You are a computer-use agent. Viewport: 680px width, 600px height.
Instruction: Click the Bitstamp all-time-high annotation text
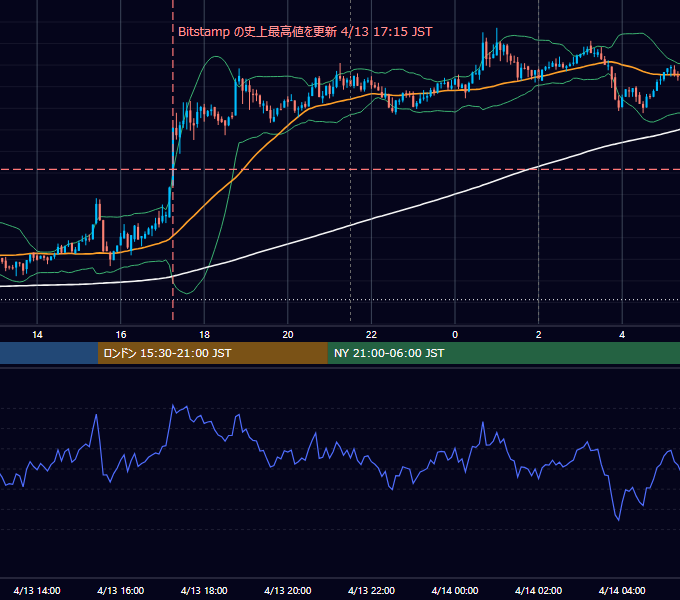click(305, 32)
